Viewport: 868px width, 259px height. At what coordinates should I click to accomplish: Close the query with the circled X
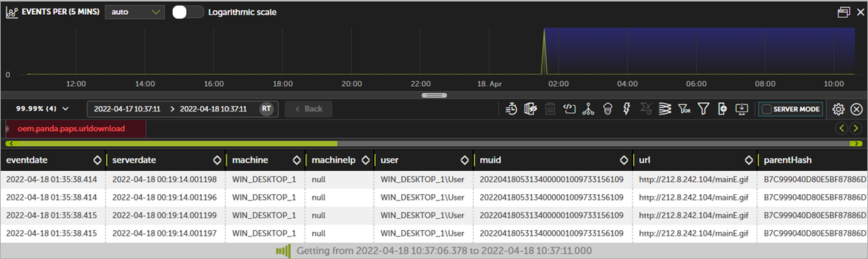pyautogui.click(x=857, y=109)
